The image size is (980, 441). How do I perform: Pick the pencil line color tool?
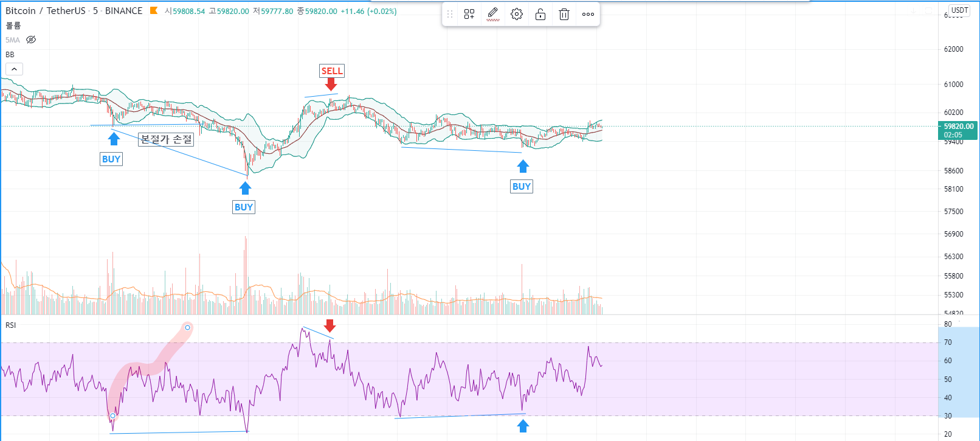click(493, 15)
